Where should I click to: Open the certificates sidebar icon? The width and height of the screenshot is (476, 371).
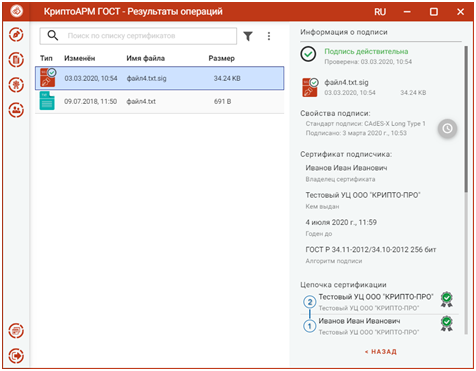coord(16,85)
